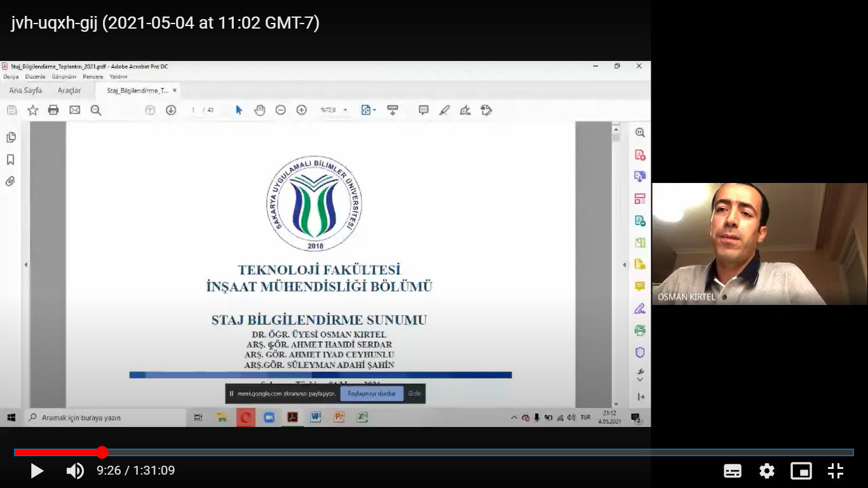Click Gizle on the sharing bar
The height and width of the screenshot is (488, 868).
pyautogui.click(x=414, y=394)
